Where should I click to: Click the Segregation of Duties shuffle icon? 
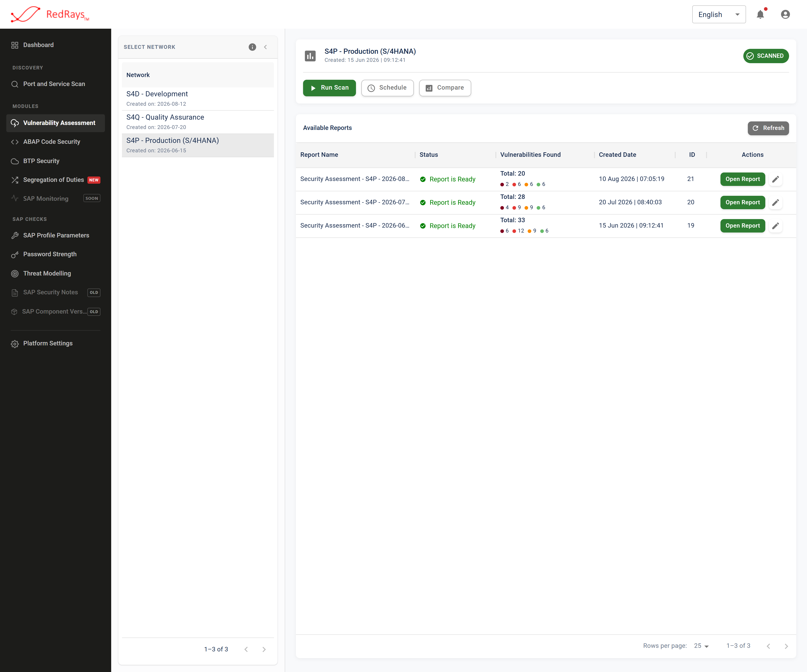15,180
